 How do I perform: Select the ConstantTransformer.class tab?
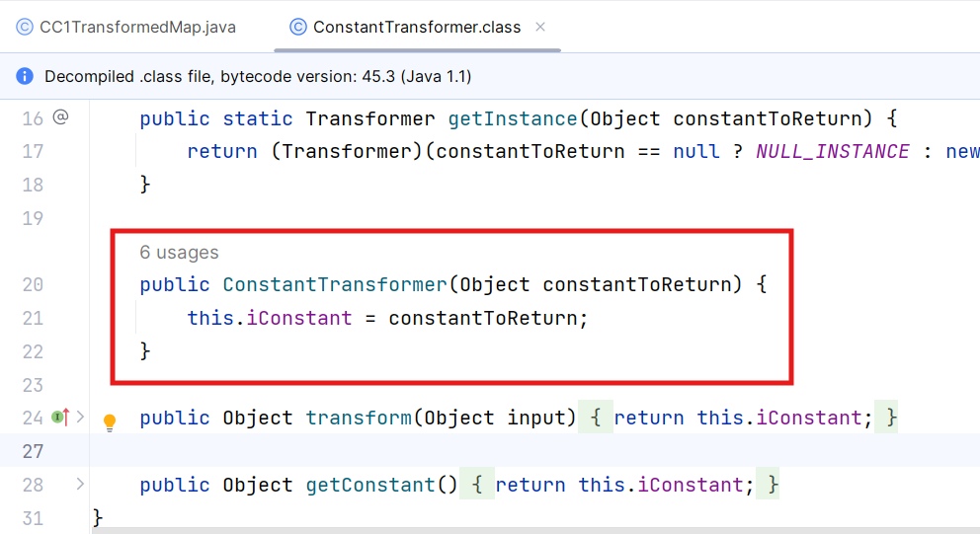coord(417,27)
